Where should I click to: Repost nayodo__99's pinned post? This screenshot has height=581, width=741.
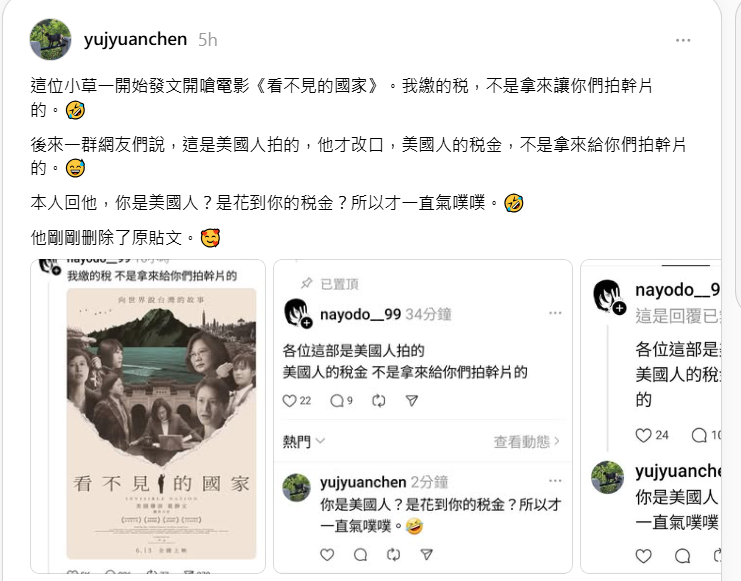(379, 401)
